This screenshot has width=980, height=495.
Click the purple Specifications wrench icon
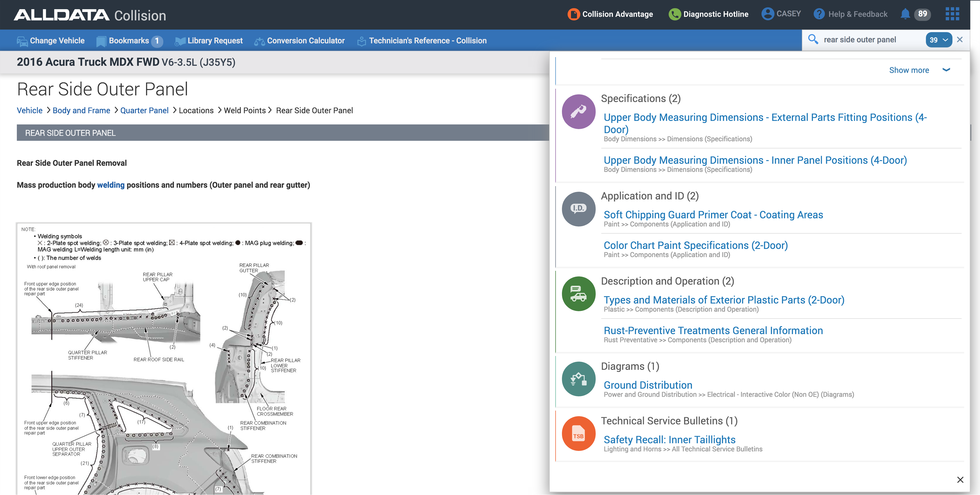click(578, 112)
